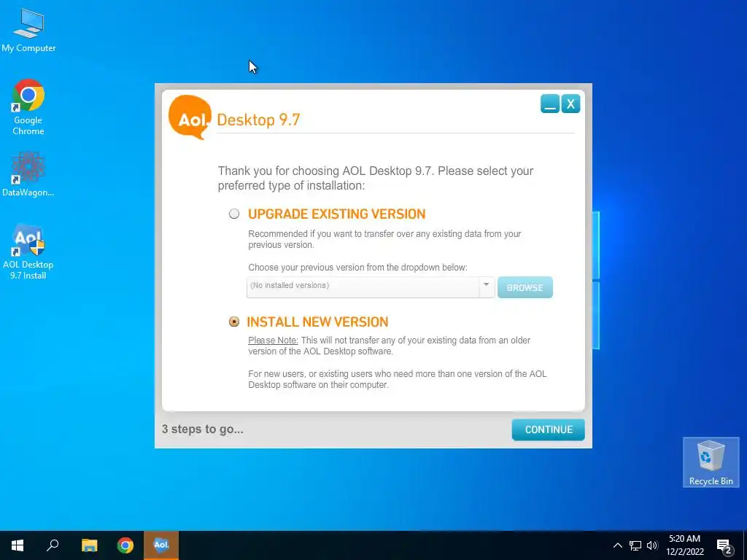Open taskbar search magnifier
This screenshot has width=747, height=560.
[53, 545]
